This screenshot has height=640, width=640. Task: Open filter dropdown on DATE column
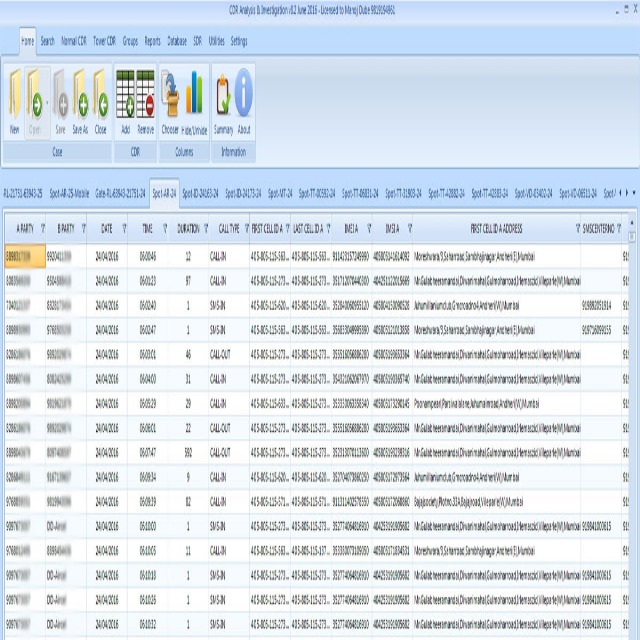124,228
